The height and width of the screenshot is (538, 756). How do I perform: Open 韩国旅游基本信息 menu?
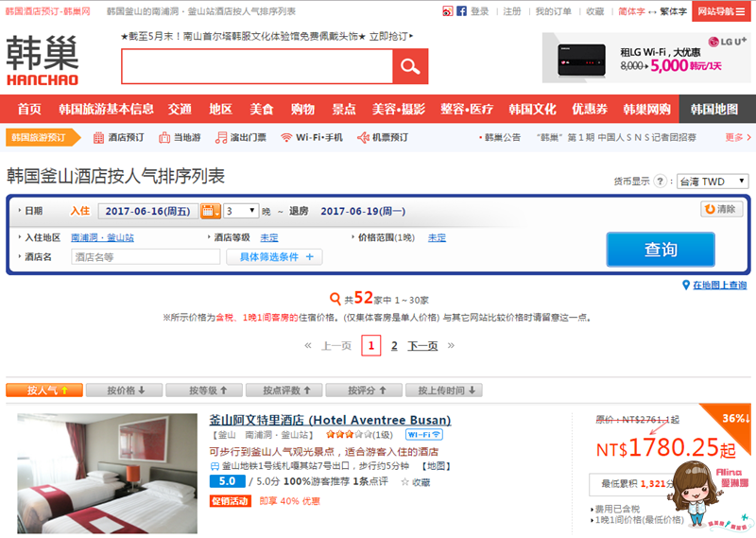tap(106, 109)
